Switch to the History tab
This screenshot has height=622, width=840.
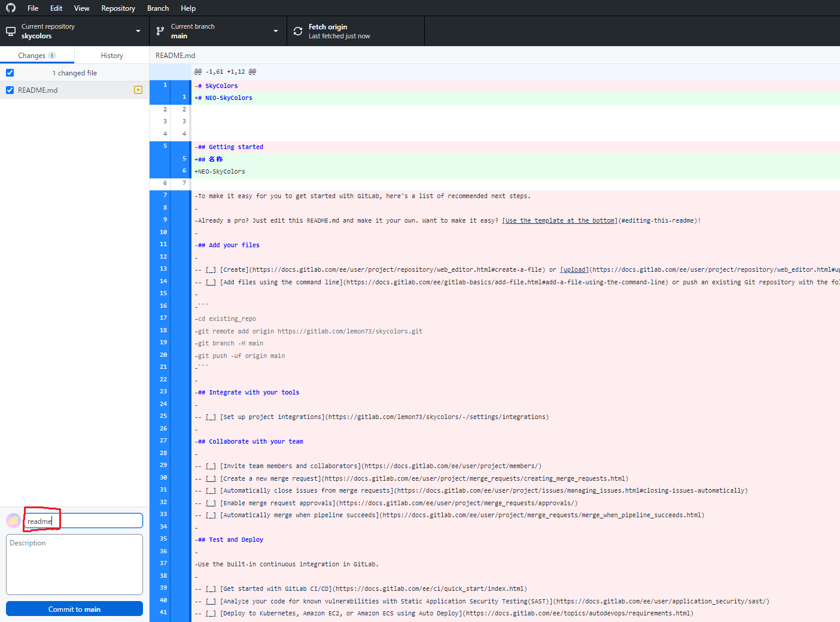[x=111, y=54]
